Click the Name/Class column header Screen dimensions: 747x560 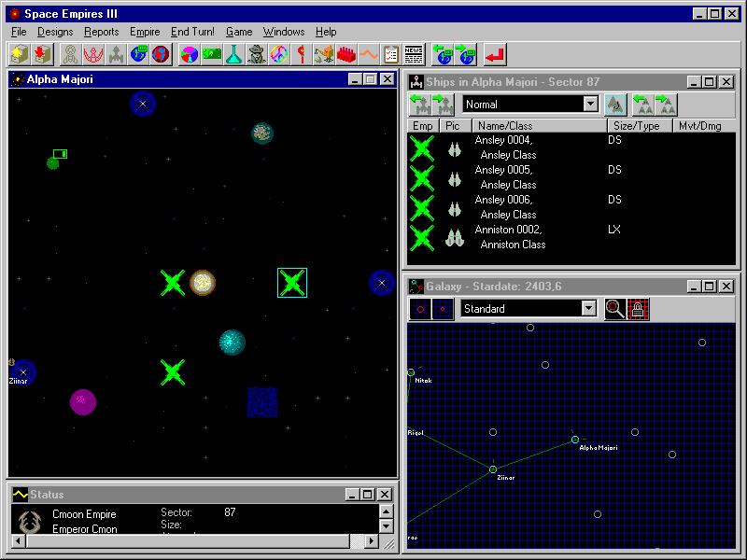(x=540, y=126)
